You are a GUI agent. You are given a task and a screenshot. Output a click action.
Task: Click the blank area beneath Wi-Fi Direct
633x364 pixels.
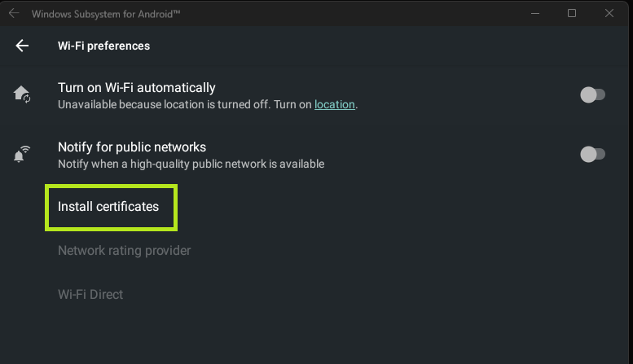pyautogui.click(x=316, y=335)
